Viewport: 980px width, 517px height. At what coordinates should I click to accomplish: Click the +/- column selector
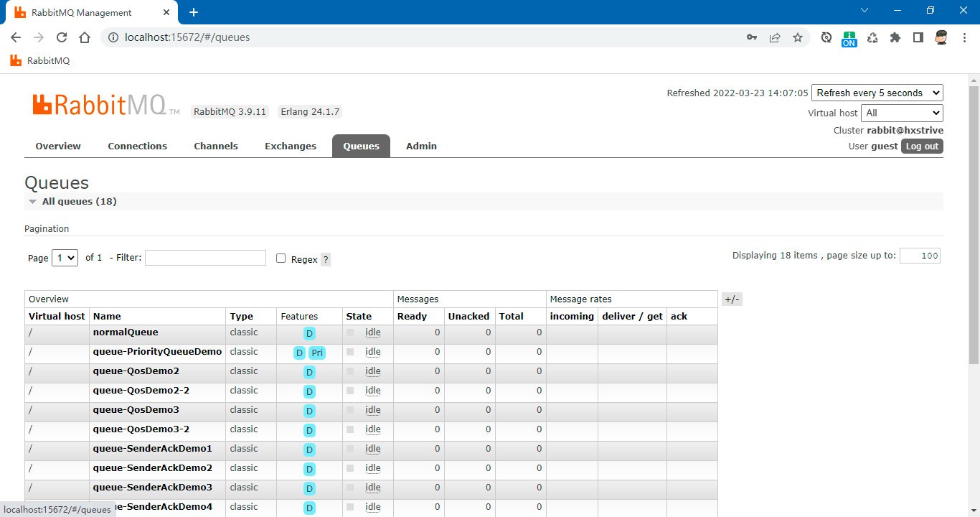tap(732, 299)
